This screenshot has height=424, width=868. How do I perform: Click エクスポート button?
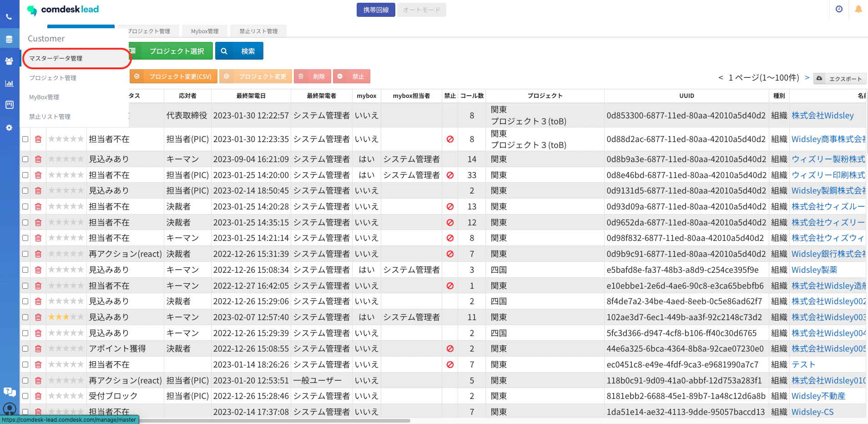(840, 79)
